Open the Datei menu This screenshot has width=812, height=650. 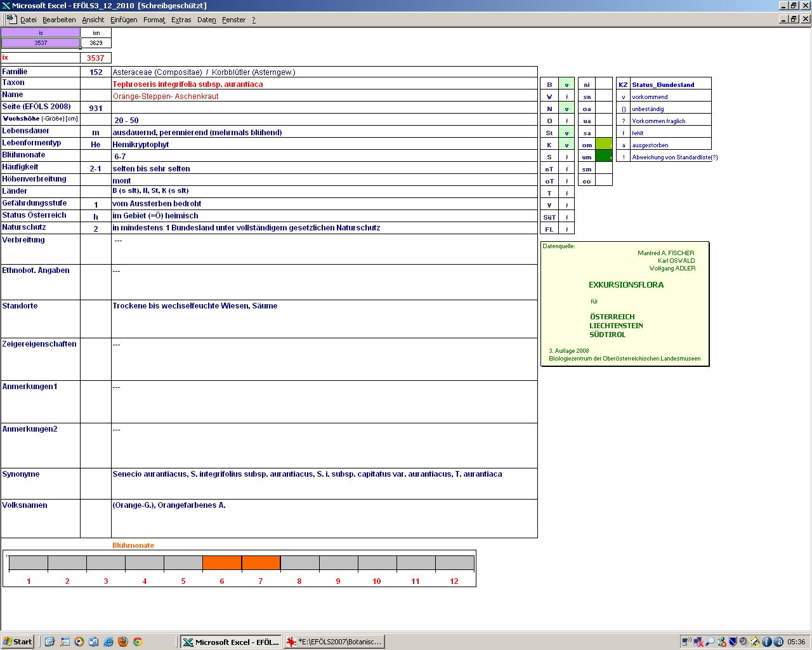pos(29,20)
